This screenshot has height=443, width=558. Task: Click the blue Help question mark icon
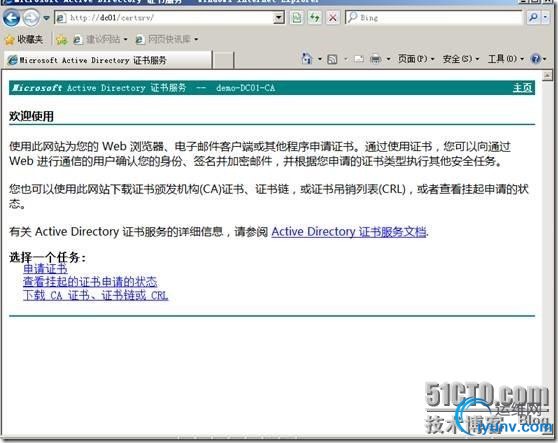coord(535,59)
